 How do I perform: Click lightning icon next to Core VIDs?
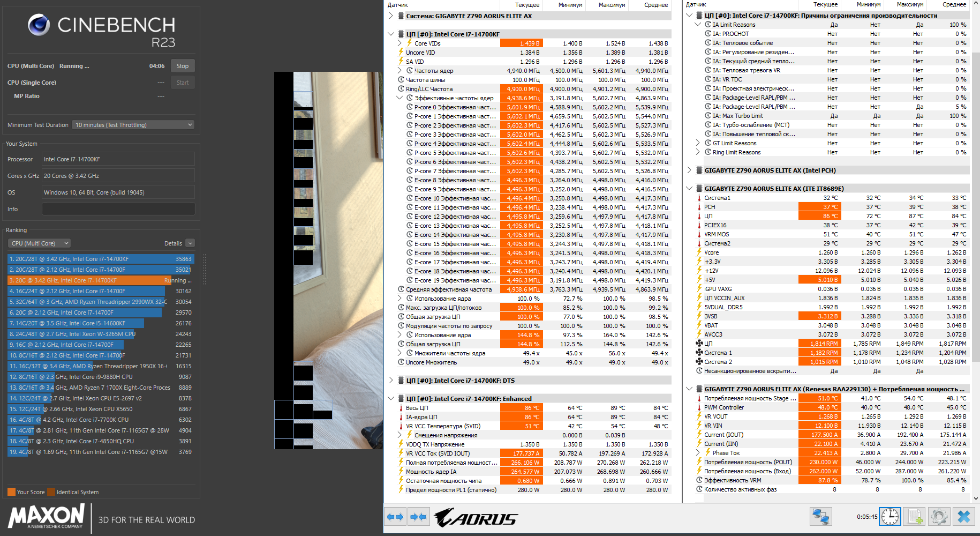pos(410,43)
